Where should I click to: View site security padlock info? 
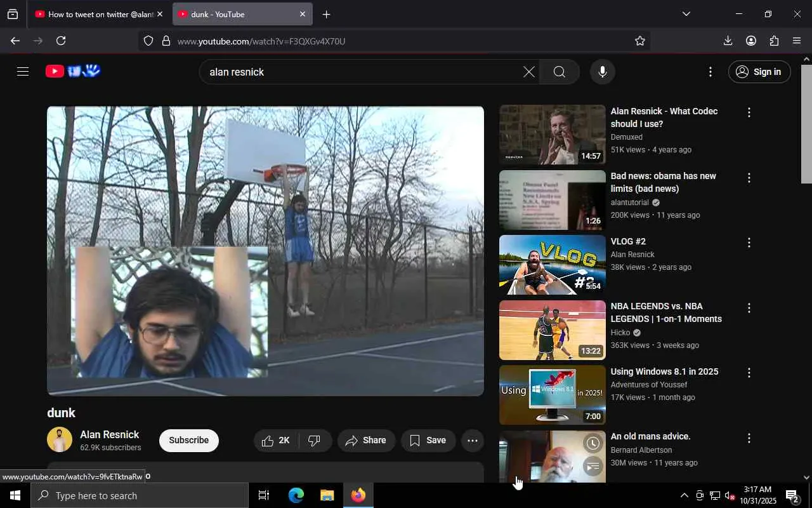click(x=166, y=41)
